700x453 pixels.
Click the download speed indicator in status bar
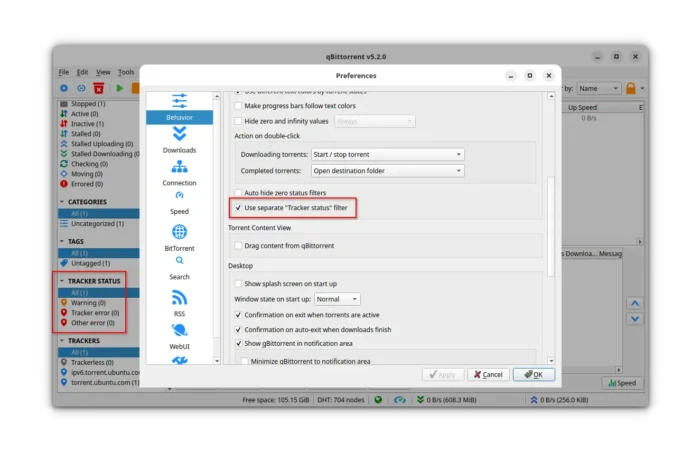click(x=447, y=400)
